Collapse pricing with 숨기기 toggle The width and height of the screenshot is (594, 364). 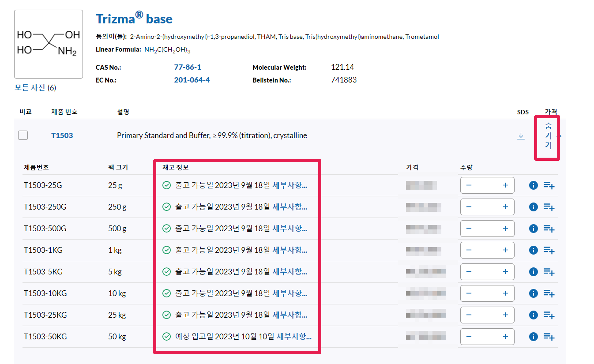pyautogui.click(x=548, y=136)
